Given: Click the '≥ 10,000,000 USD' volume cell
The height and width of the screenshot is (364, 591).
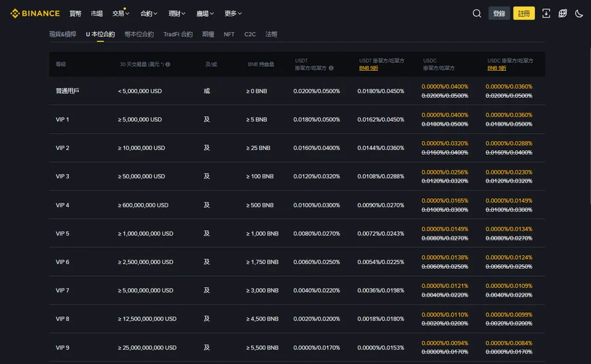Looking at the screenshot, I should click(141, 148).
